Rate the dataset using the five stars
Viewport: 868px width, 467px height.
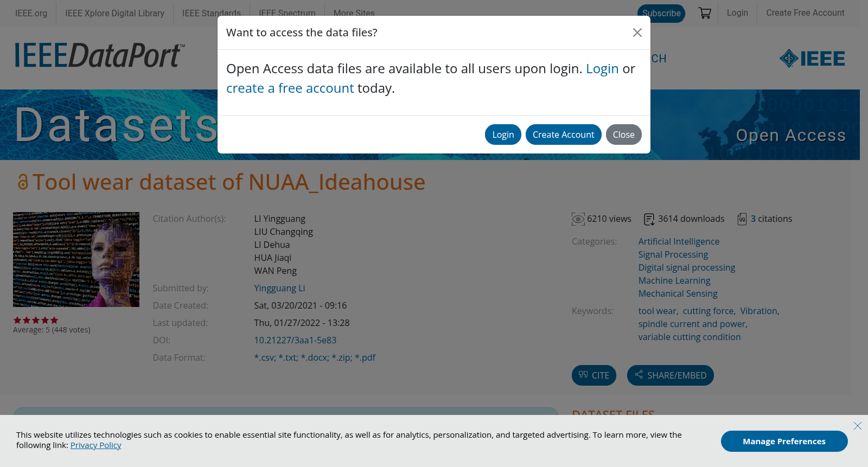pos(36,320)
